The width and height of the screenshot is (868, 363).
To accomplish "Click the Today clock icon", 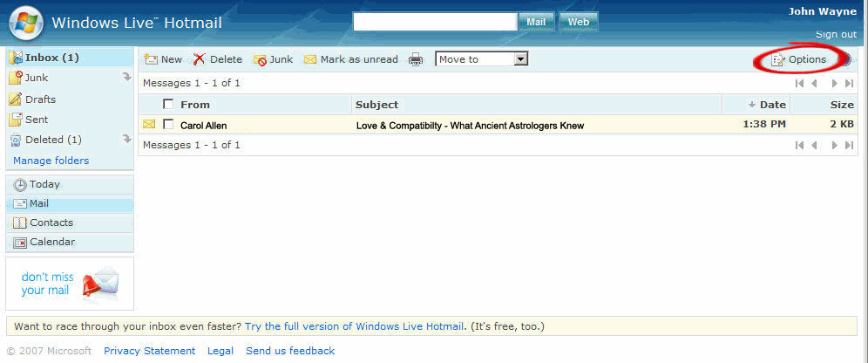I will tap(20, 184).
